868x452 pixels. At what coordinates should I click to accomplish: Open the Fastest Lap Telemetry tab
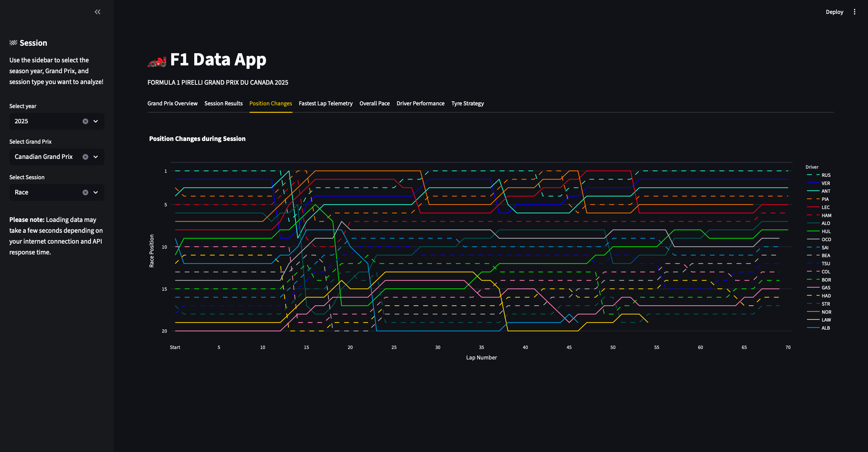point(325,103)
